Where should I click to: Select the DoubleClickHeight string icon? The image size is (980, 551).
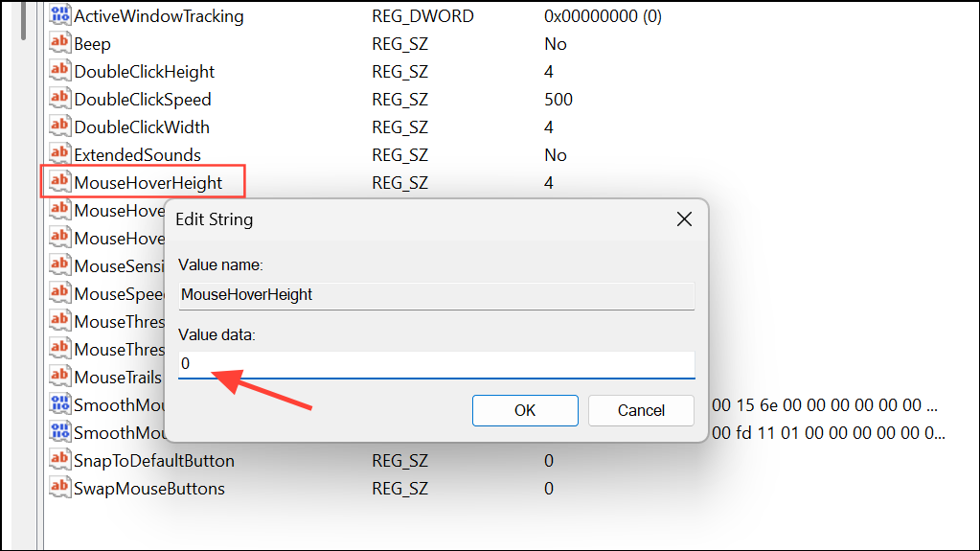[x=59, y=72]
